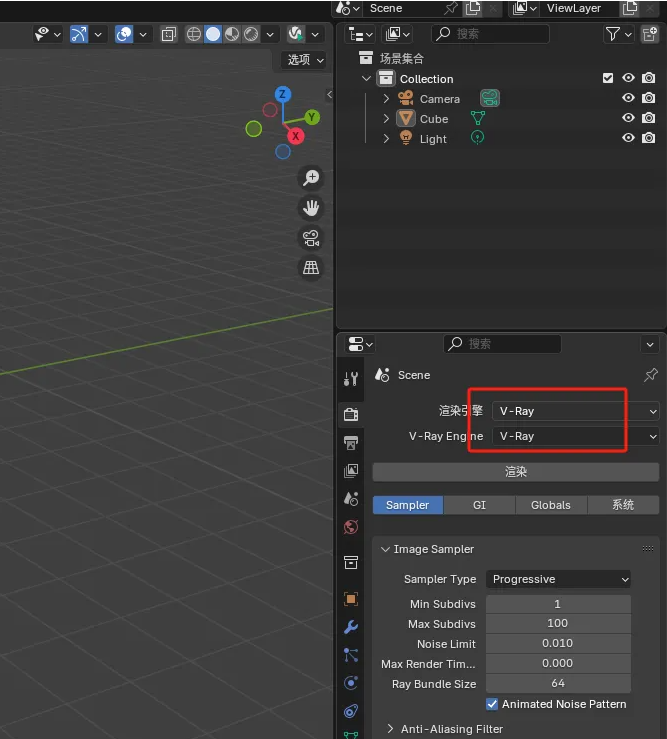667x739 pixels.
Task: Toggle X-Ray mode in the viewport header
Action: click(x=168, y=34)
